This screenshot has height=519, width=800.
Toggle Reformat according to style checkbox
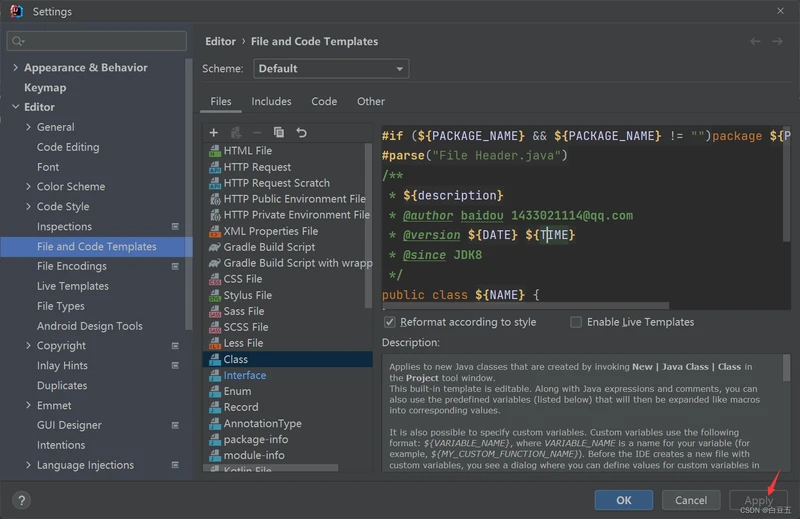pyautogui.click(x=390, y=322)
